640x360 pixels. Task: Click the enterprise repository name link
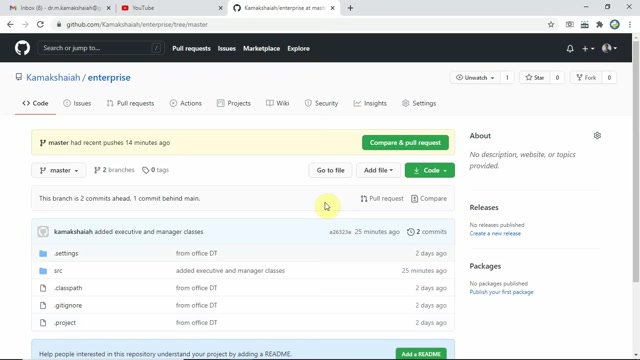[x=109, y=78]
